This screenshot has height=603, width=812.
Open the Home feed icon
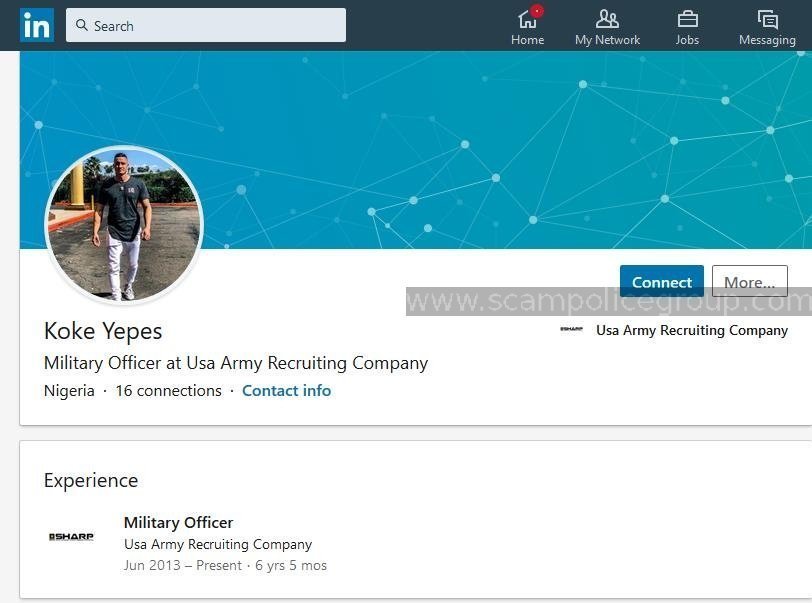click(x=527, y=20)
